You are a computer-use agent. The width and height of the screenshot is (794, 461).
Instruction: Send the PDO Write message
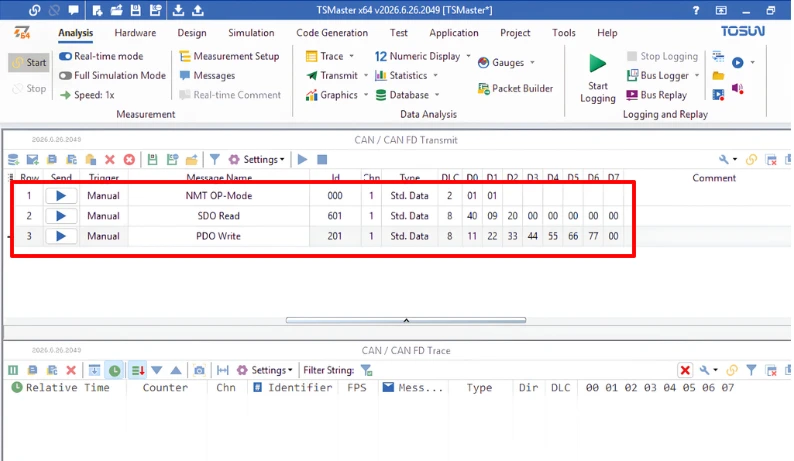61,236
